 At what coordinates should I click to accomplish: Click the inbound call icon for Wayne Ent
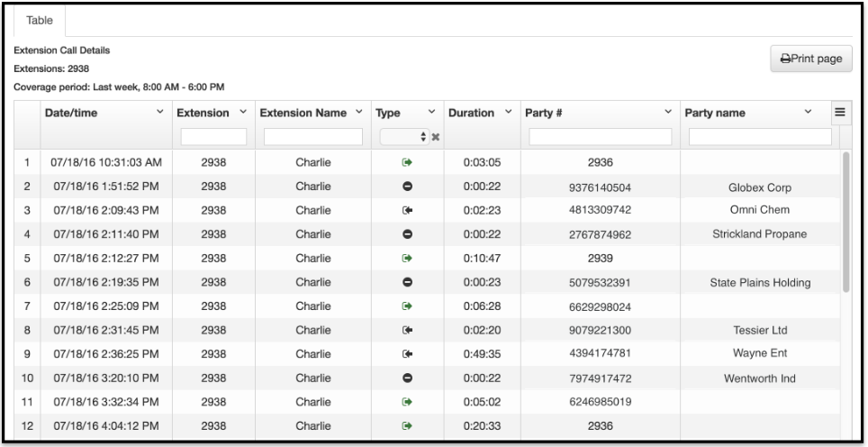pos(407,354)
